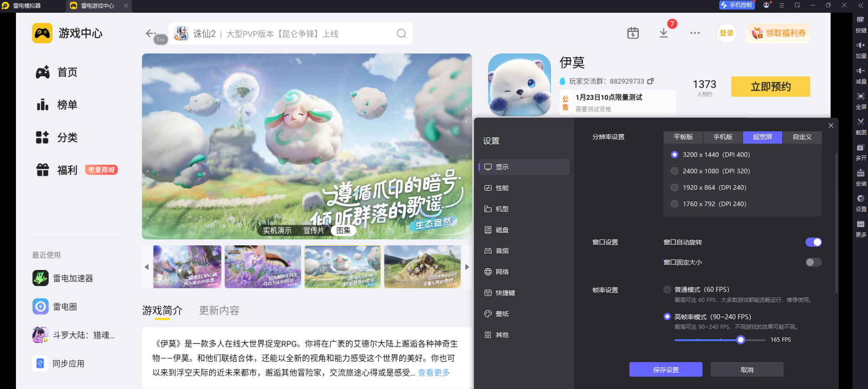
Task: Click the 立即预约 button
Action: 771,87
